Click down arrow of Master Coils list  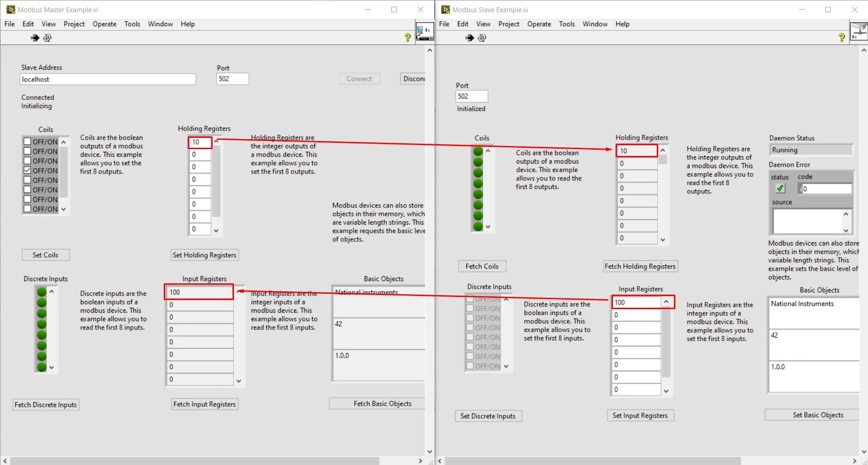[63, 209]
